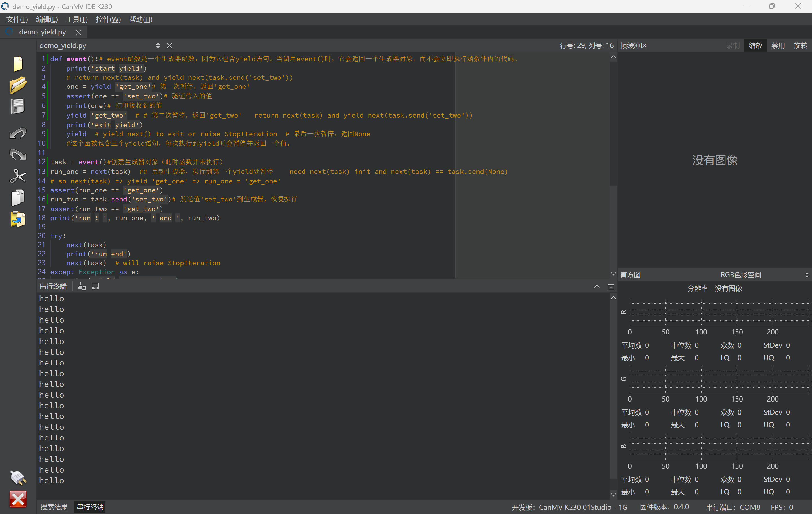
Task: Click line 18 print statement with run_one
Action: pos(135,218)
